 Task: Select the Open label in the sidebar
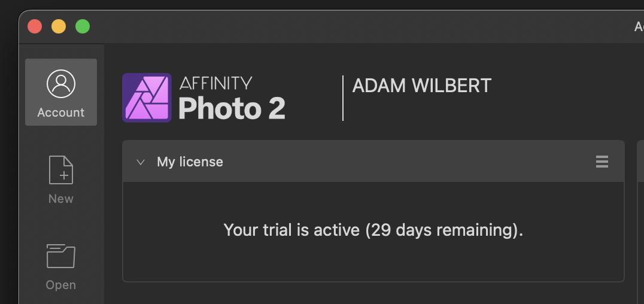tap(61, 285)
